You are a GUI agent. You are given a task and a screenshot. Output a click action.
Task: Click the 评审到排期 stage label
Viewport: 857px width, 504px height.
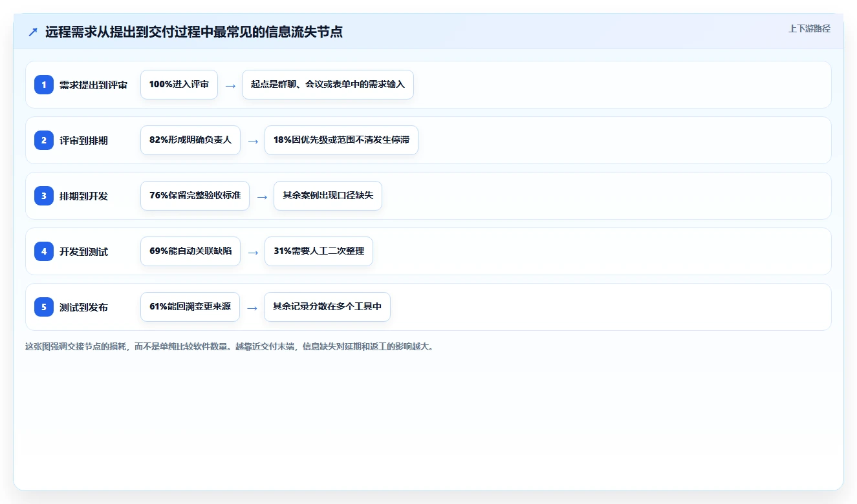point(83,140)
